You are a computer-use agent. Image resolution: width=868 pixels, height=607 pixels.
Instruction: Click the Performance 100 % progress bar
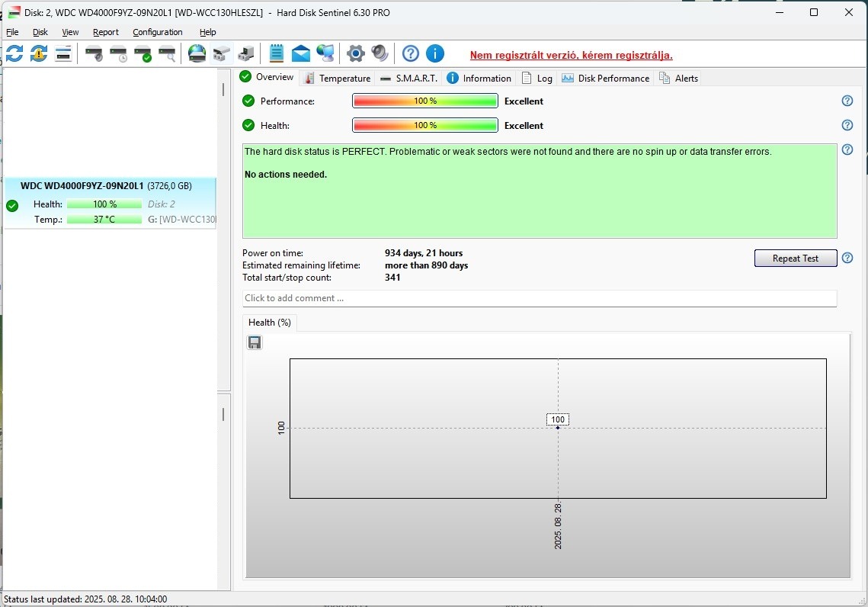click(425, 101)
